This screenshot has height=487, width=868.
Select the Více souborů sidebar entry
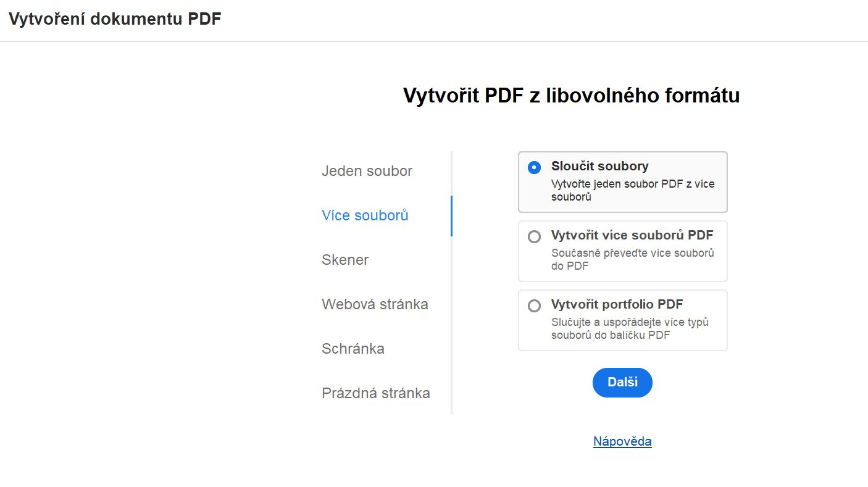[x=365, y=215]
